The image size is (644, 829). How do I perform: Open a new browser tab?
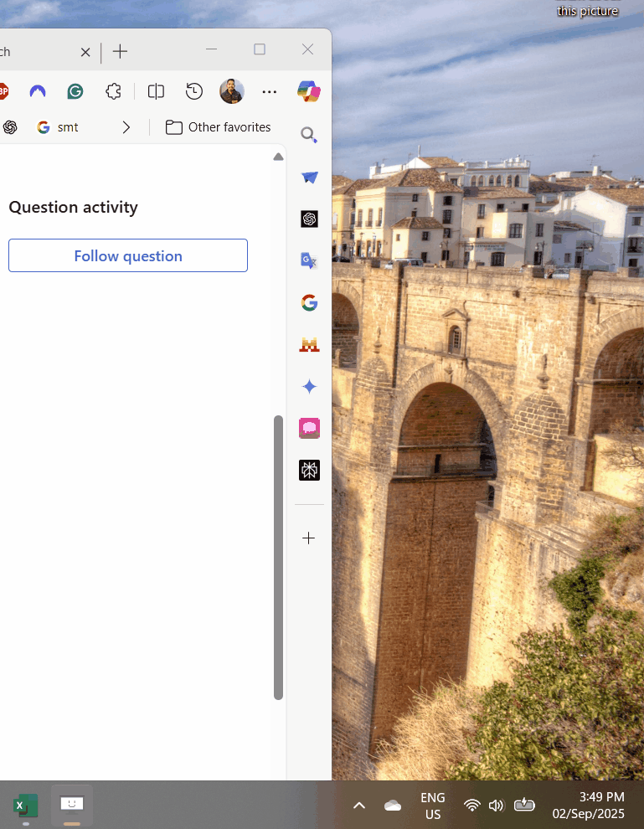(120, 51)
